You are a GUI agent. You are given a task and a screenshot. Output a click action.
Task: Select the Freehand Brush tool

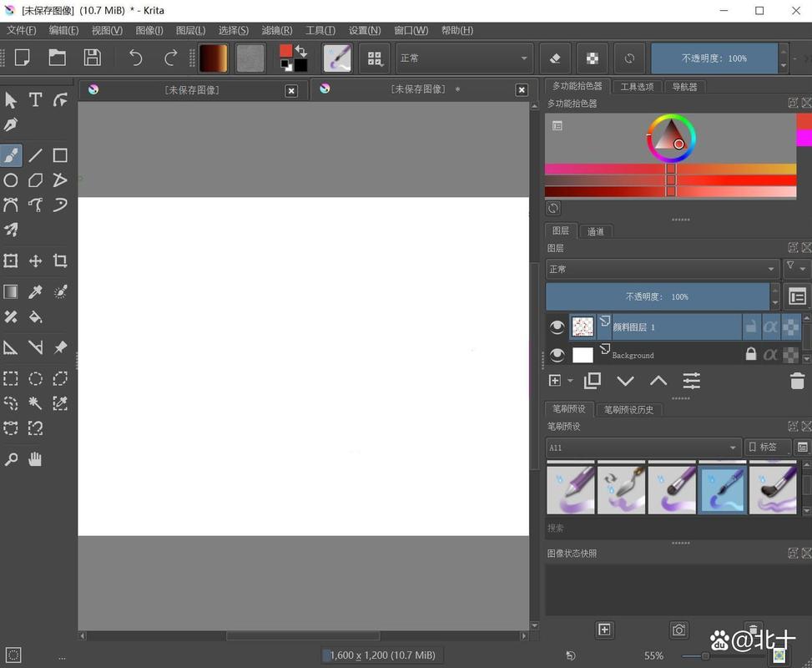(x=11, y=155)
